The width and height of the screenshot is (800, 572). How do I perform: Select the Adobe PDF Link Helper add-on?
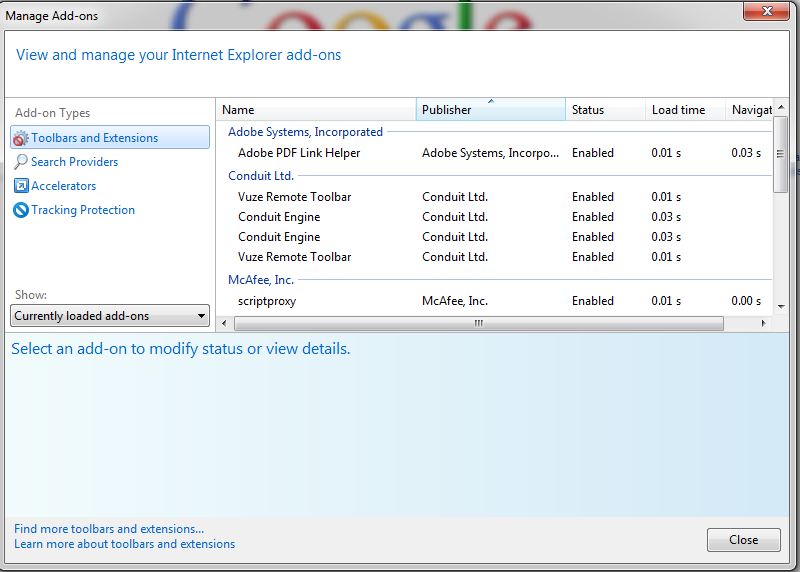(x=494, y=153)
